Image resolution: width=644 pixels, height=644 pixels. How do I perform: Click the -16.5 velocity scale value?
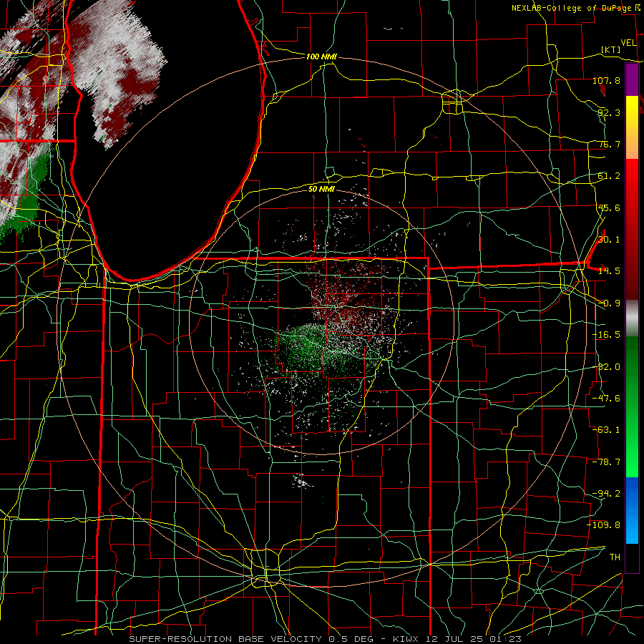click(606, 335)
